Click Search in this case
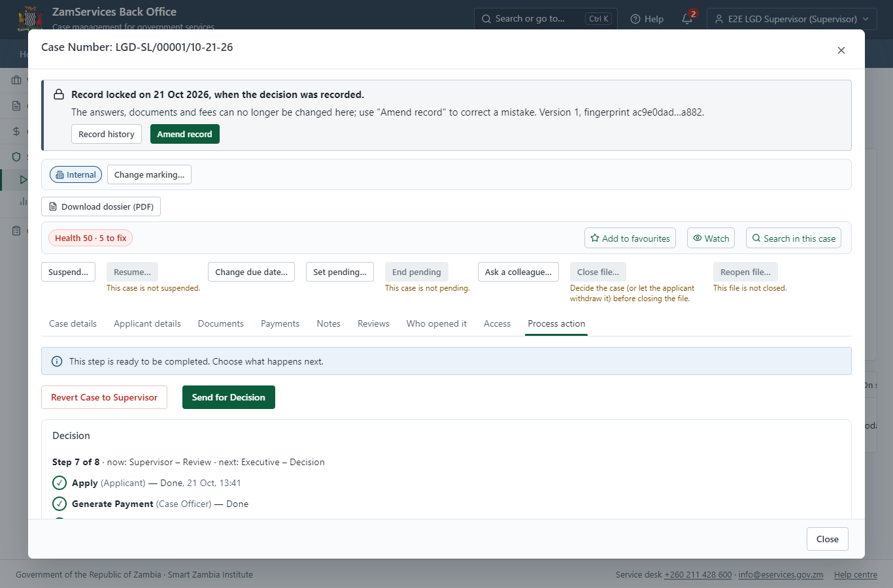This screenshot has width=893, height=588. 794,238
